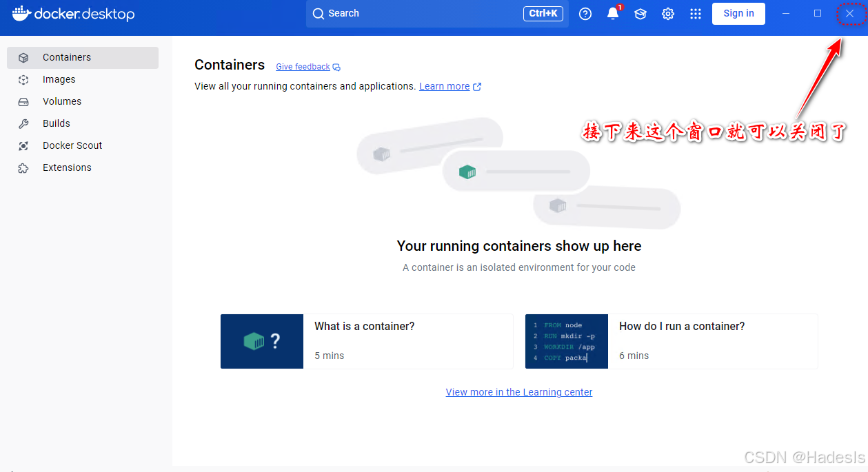
Task: Click the Containers page heading
Action: tap(230, 65)
